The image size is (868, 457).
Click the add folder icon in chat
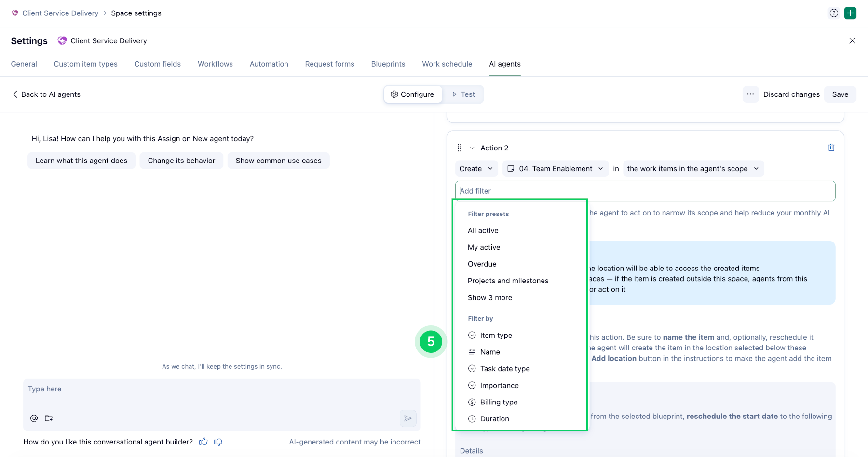click(49, 418)
